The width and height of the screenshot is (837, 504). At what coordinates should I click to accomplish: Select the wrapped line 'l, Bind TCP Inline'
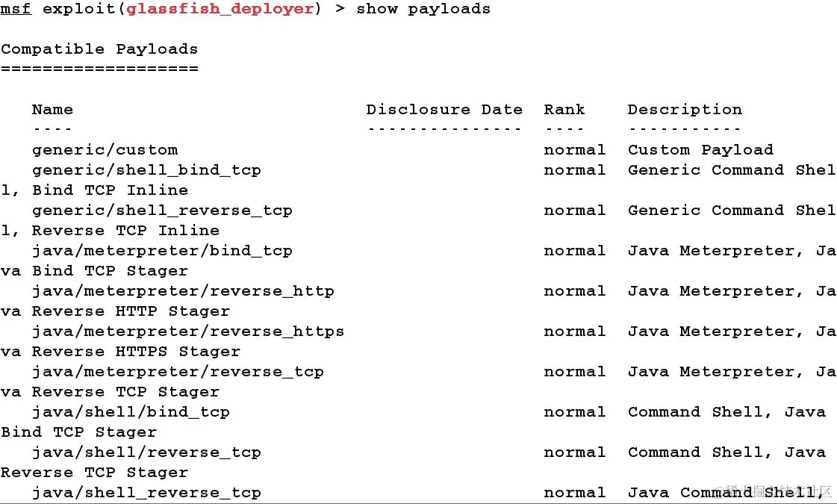[95, 190]
